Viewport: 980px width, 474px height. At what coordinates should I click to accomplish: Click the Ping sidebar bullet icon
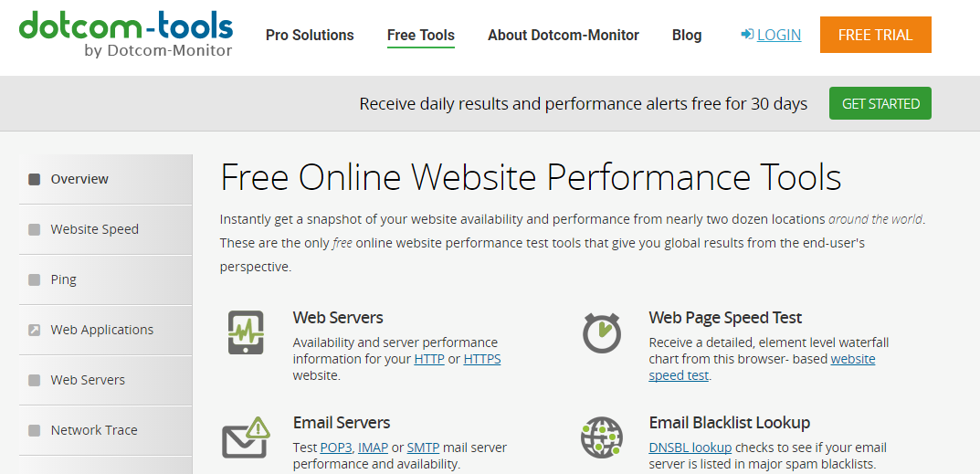(35, 279)
